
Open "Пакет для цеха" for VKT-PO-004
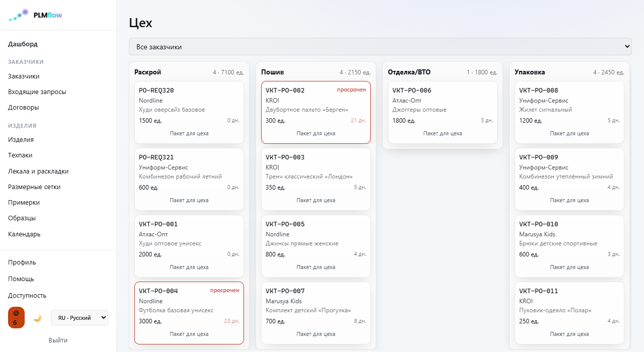point(189,334)
